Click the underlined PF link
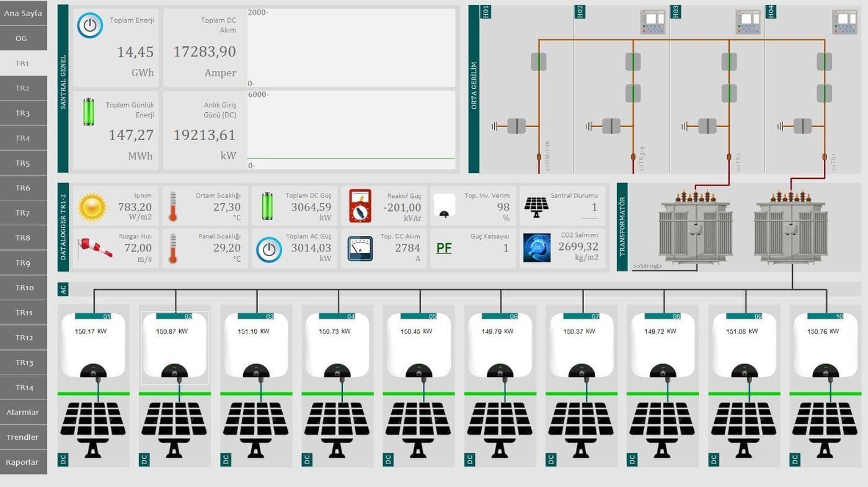The width and height of the screenshot is (868, 487). coord(444,247)
